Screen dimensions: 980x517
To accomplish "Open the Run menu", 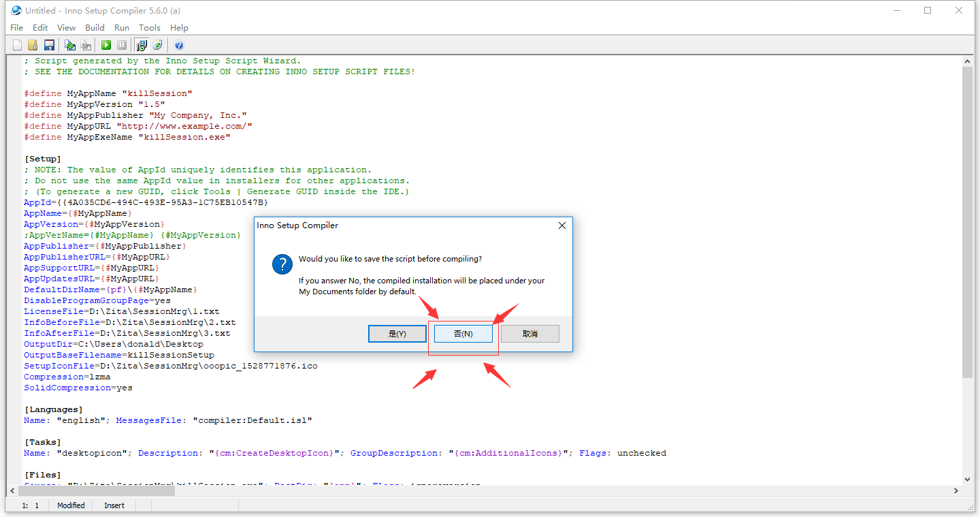I will pos(122,27).
